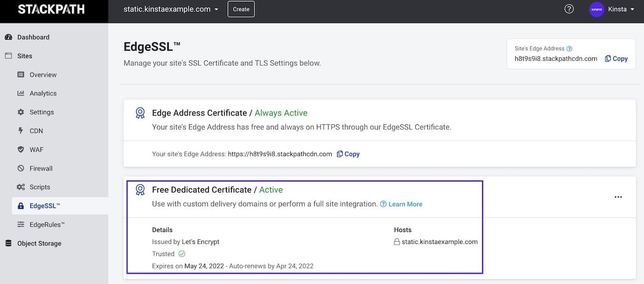The height and width of the screenshot is (284, 644).
Task: Click the WAF shield icon
Action: pos(20,149)
